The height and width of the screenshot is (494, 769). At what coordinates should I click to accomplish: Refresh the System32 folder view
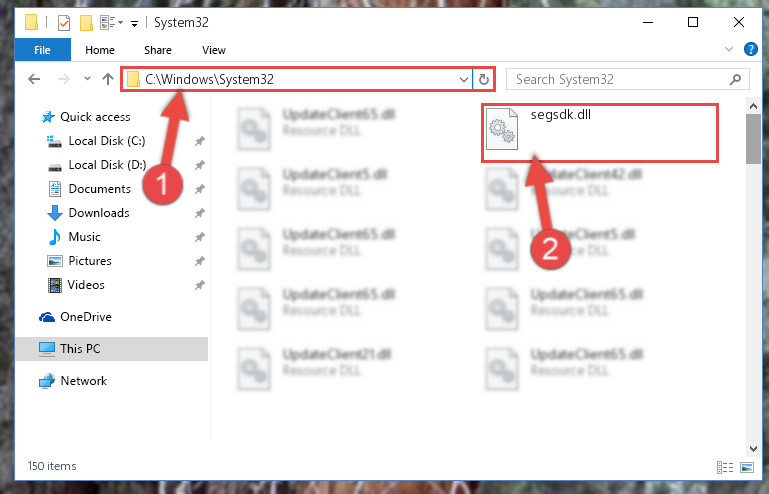tap(484, 79)
